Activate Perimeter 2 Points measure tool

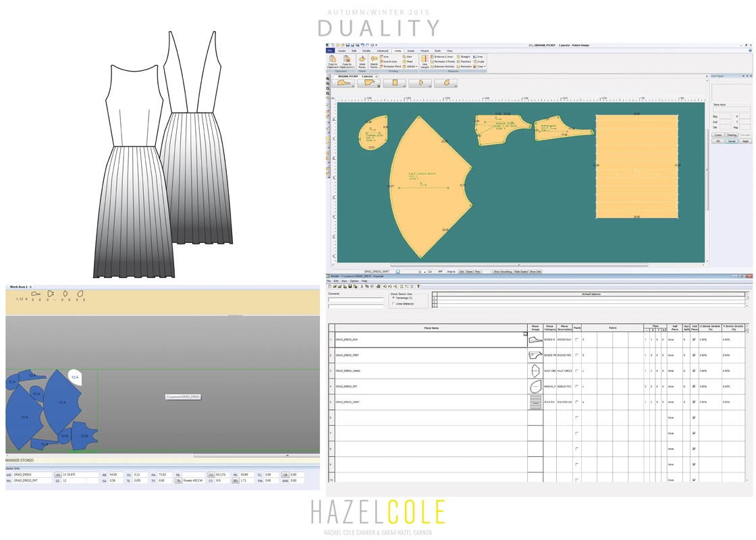(443, 61)
